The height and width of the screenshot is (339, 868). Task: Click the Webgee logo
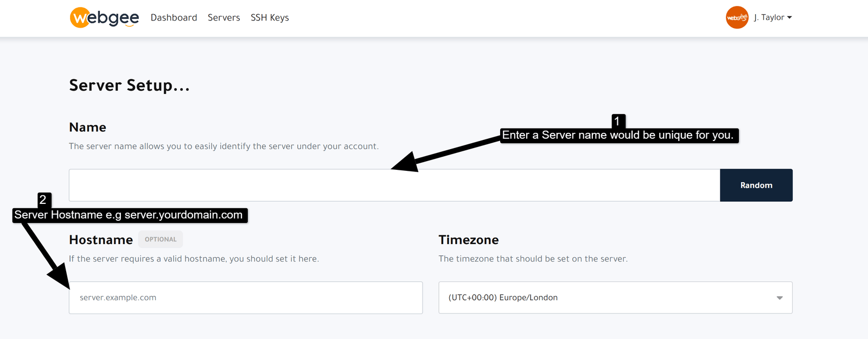point(105,17)
